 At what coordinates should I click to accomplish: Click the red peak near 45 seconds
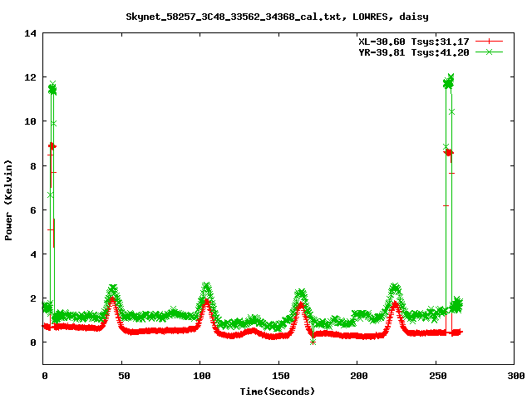pyautogui.click(x=113, y=300)
